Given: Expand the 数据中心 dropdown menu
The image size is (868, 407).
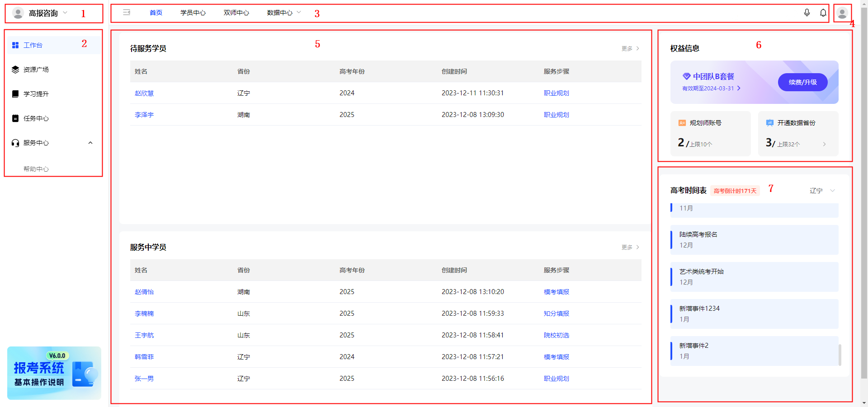Looking at the screenshot, I should click(283, 13).
